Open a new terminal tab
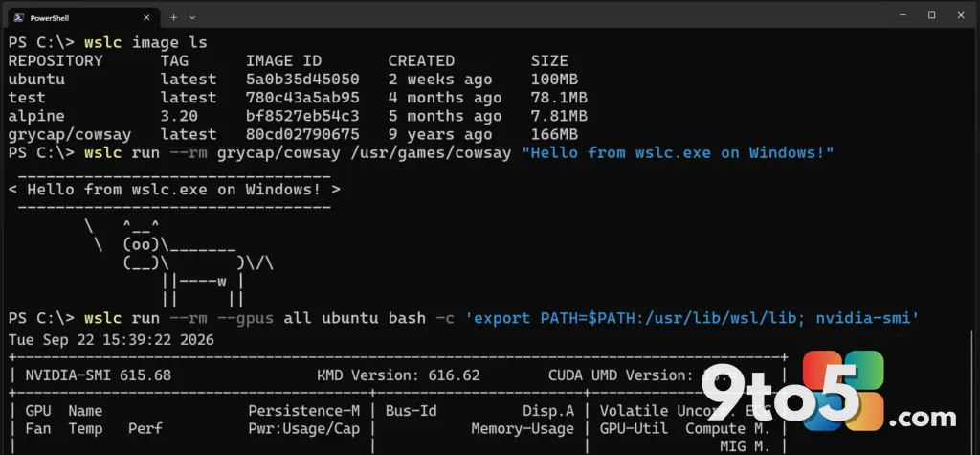Viewport: 980px width, 455px height. click(174, 17)
